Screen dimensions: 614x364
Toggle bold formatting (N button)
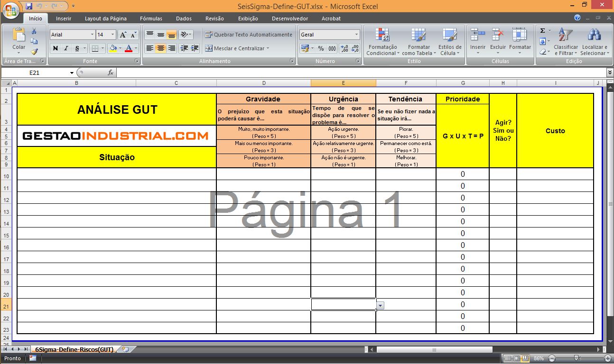[x=56, y=48]
